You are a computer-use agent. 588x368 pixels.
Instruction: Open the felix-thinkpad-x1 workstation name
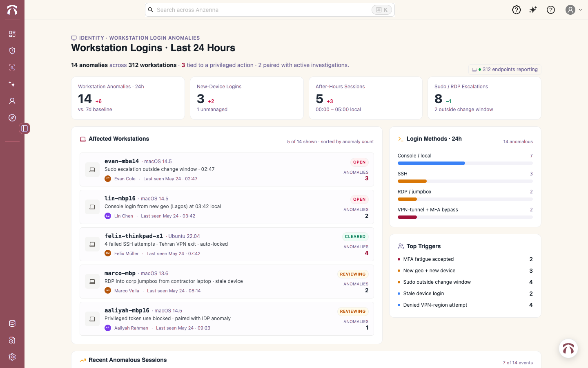click(x=134, y=236)
